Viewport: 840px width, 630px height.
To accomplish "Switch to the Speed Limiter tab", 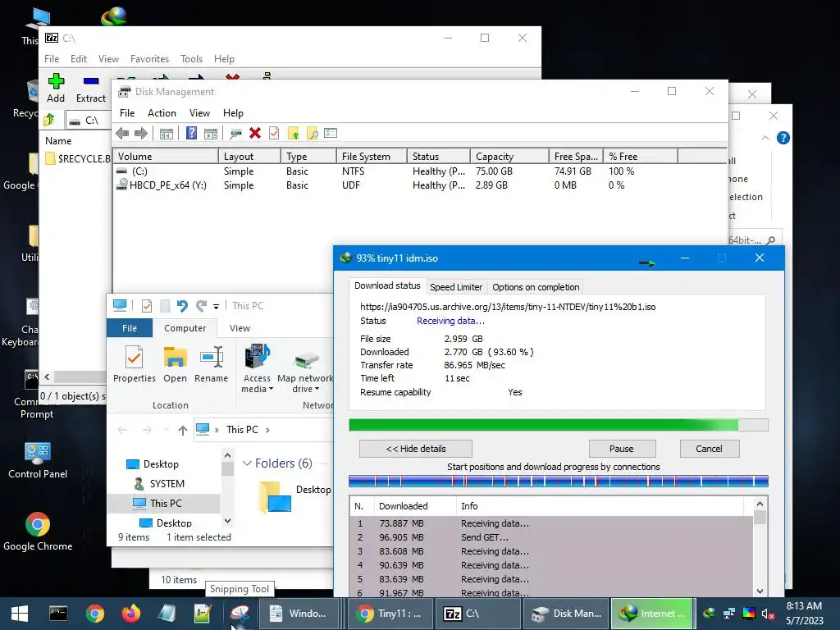I will point(456,287).
